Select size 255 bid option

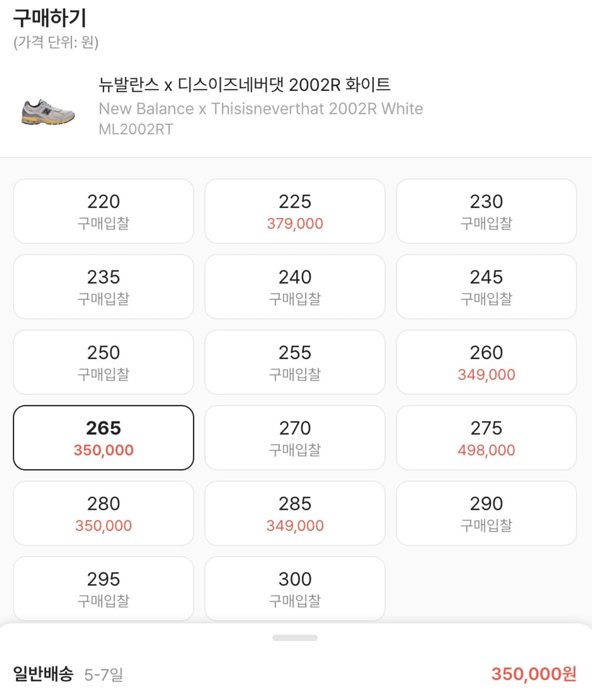295,362
